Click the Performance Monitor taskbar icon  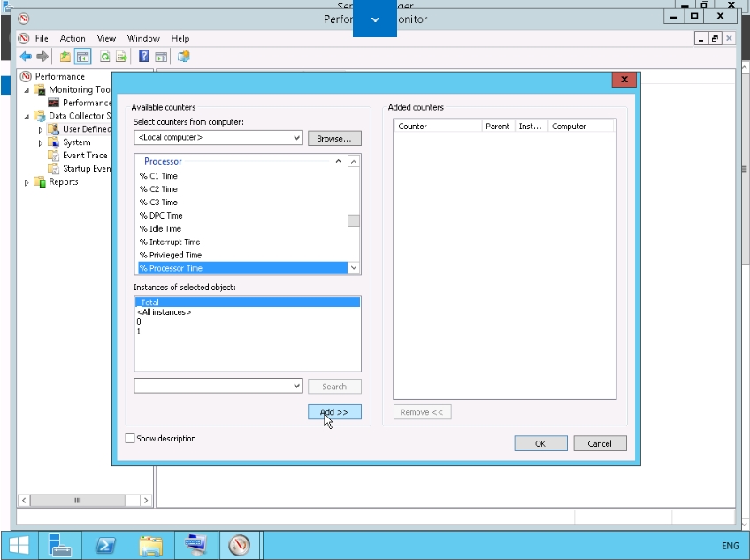(240, 545)
